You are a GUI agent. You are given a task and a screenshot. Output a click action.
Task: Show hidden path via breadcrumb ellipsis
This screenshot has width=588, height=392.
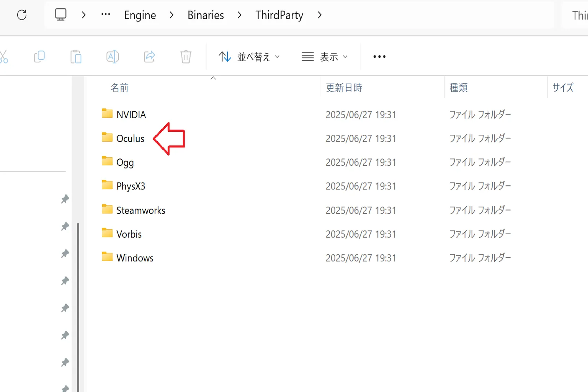click(106, 15)
